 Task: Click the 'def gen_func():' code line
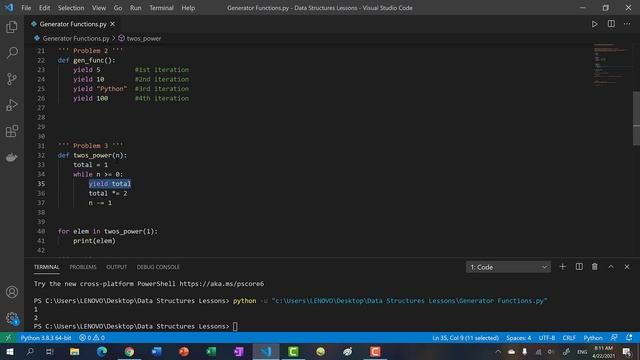[x=87, y=60]
